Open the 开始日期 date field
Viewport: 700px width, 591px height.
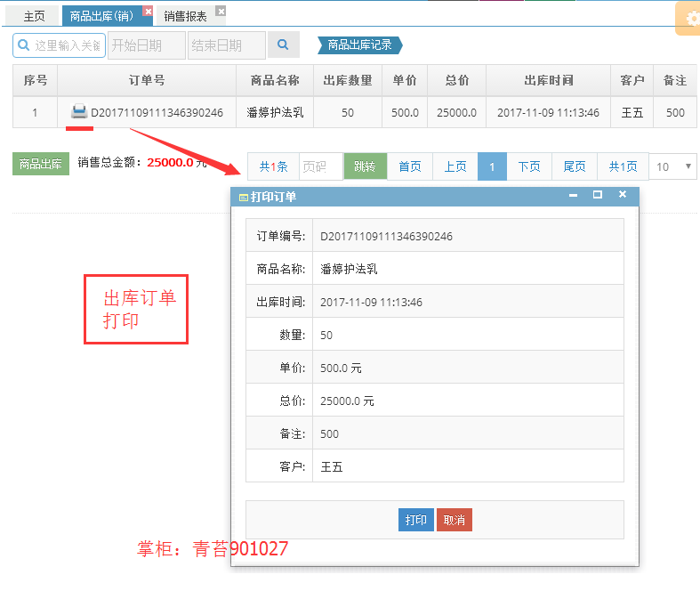click(x=147, y=45)
